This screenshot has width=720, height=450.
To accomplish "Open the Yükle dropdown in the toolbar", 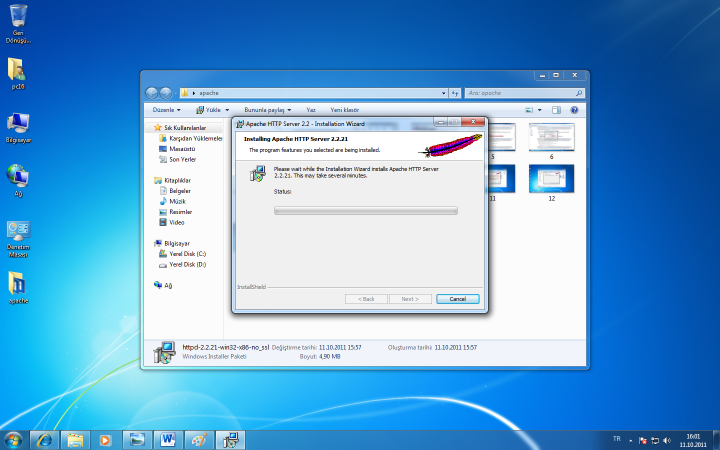I will coord(213,109).
